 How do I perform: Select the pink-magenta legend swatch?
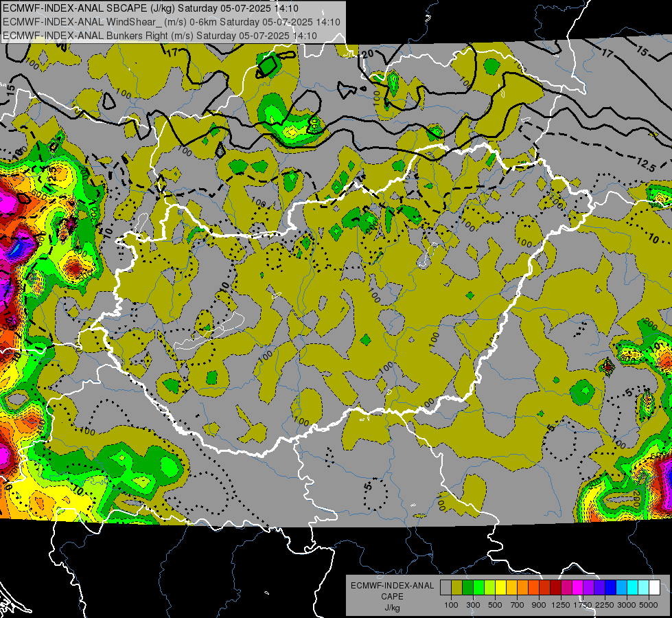point(566,588)
